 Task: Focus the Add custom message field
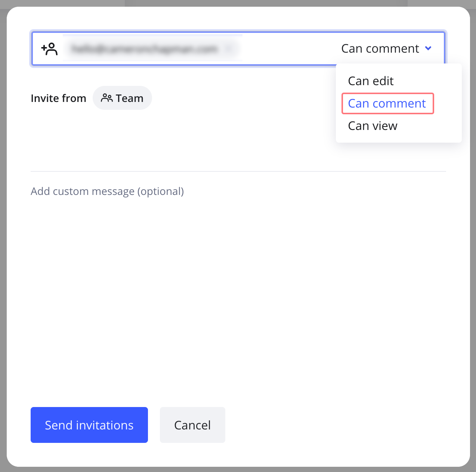[x=107, y=191]
